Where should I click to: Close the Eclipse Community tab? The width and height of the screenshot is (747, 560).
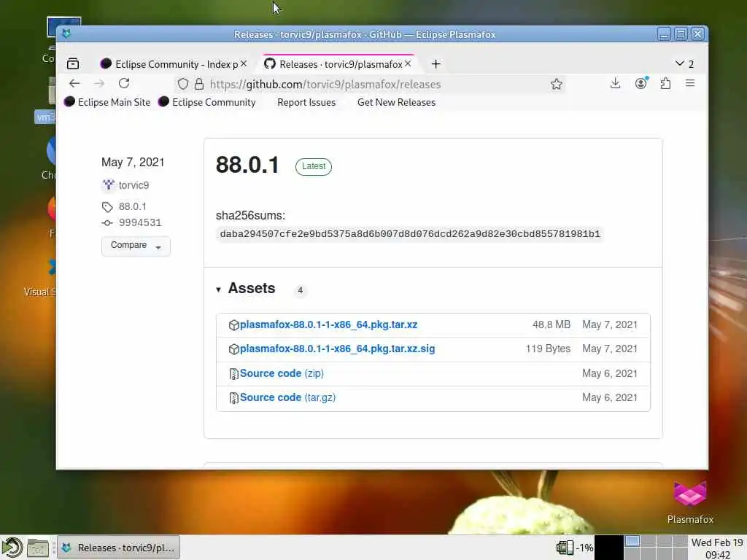(244, 64)
